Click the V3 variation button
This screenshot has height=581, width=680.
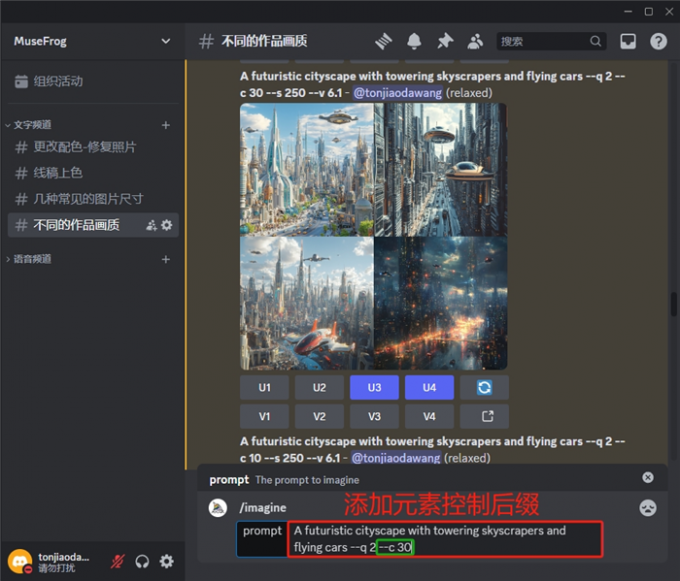374,416
